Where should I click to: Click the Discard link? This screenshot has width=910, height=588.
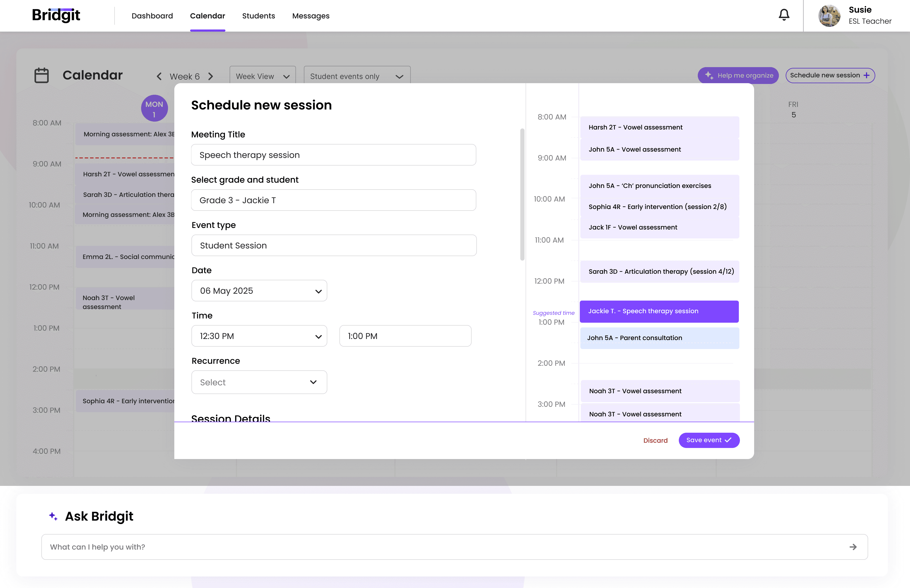click(x=655, y=440)
